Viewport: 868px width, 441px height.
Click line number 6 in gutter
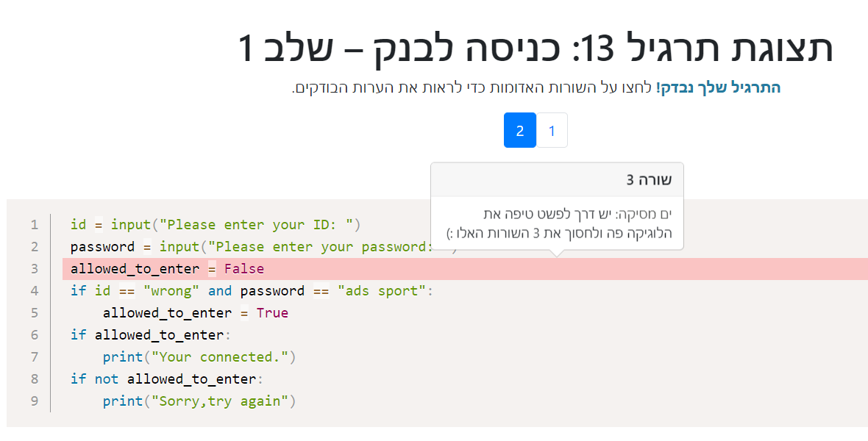tap(35, 335)
